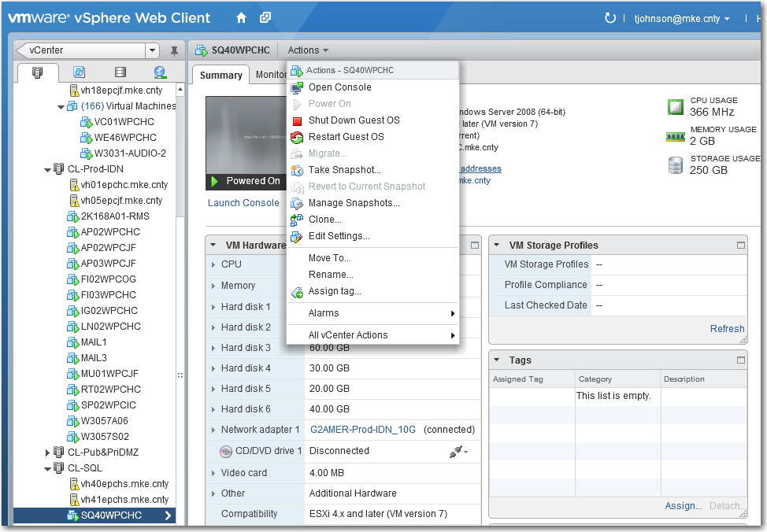Image resolution: width=767 pixels, height=532 pixels.
Task: Click the navigator tree scrollbar up arrow
Action: pos(180,90)
